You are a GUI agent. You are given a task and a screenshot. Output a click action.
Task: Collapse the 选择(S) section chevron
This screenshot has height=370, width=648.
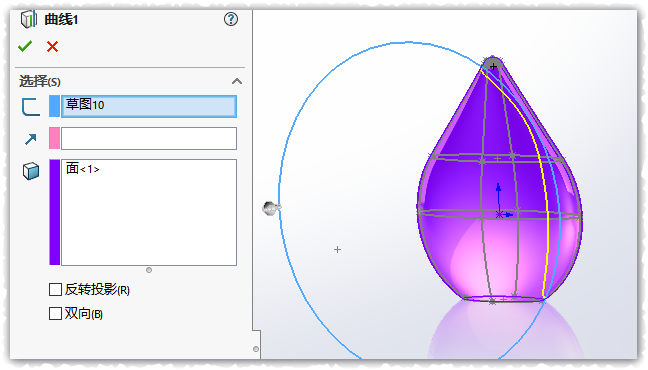(237, 81)
